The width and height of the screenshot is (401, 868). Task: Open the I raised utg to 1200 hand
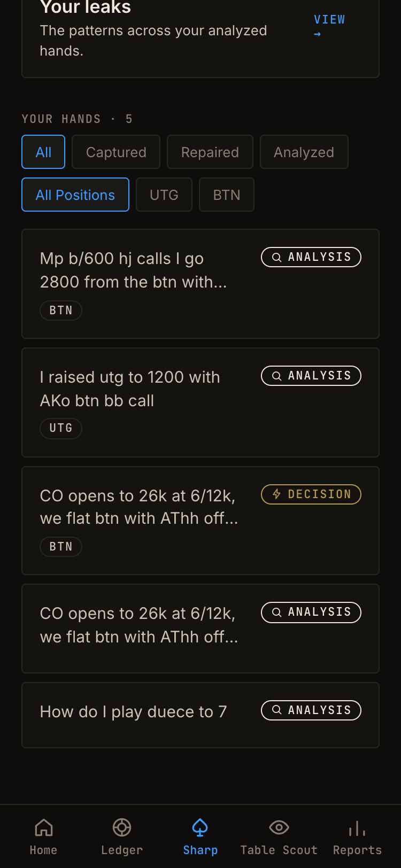200,402
